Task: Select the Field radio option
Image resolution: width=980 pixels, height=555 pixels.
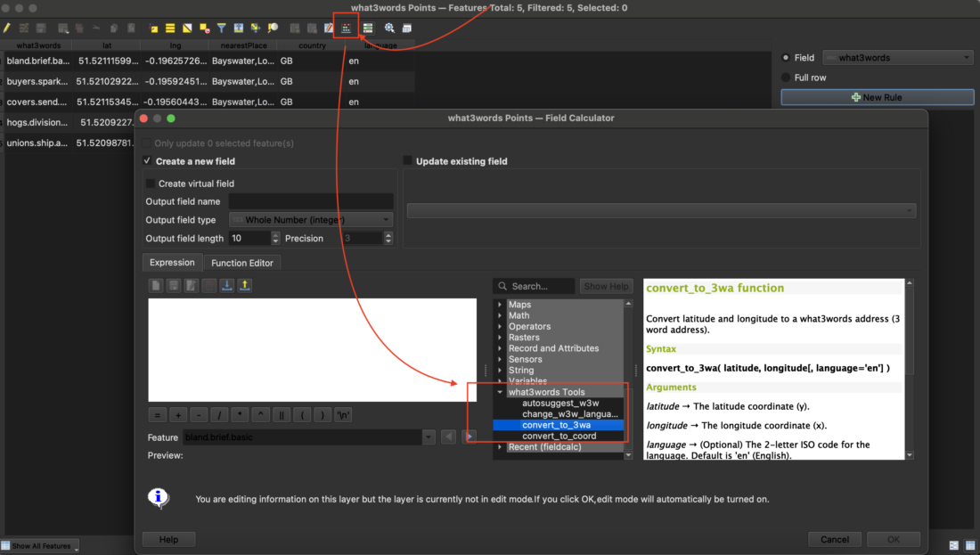Action: point(786,58)
